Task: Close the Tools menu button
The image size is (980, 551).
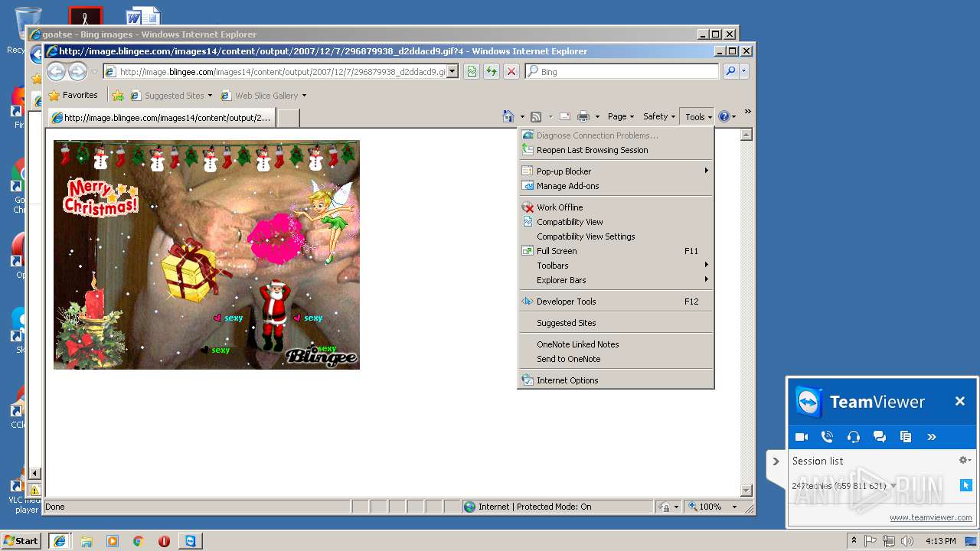Action: 697,117
